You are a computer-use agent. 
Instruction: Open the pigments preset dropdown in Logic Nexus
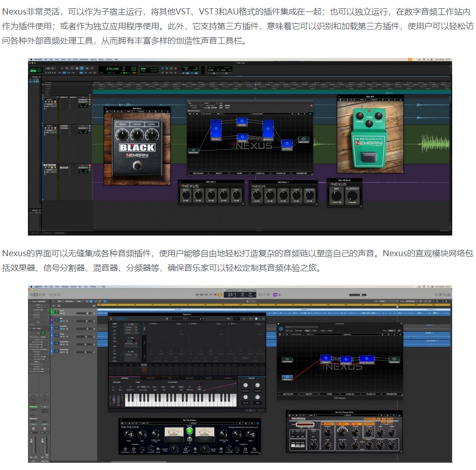point(347,334)
